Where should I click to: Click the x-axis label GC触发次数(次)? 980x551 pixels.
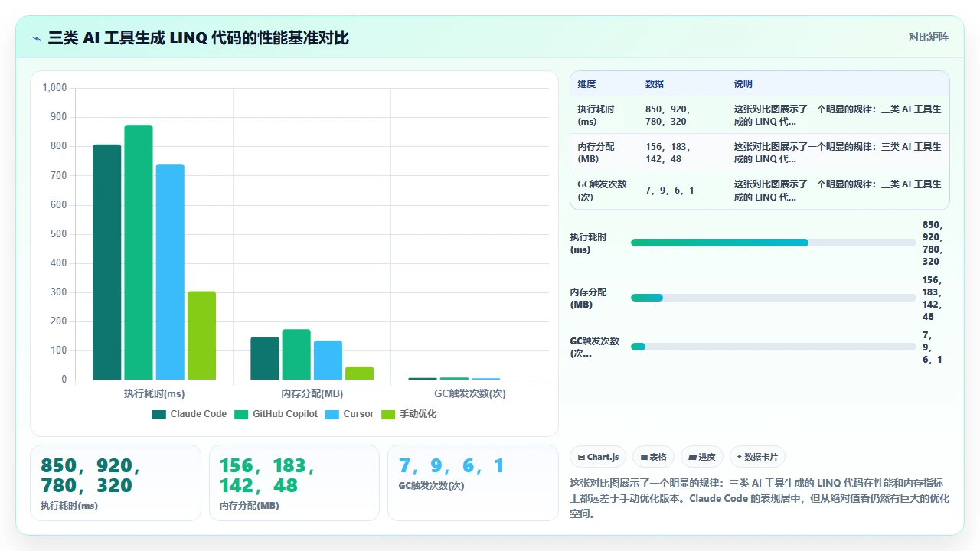pyautogui.click(x=469, y=393)
